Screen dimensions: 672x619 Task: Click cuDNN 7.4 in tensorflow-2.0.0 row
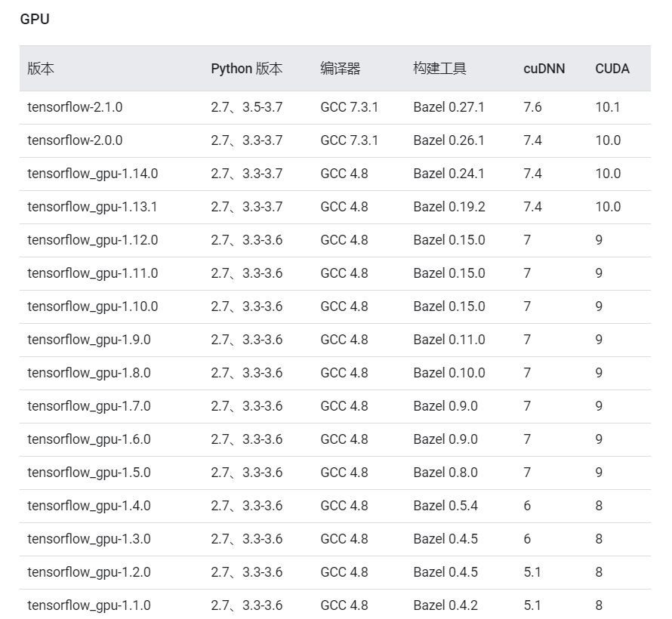click(x=532, y=140)
